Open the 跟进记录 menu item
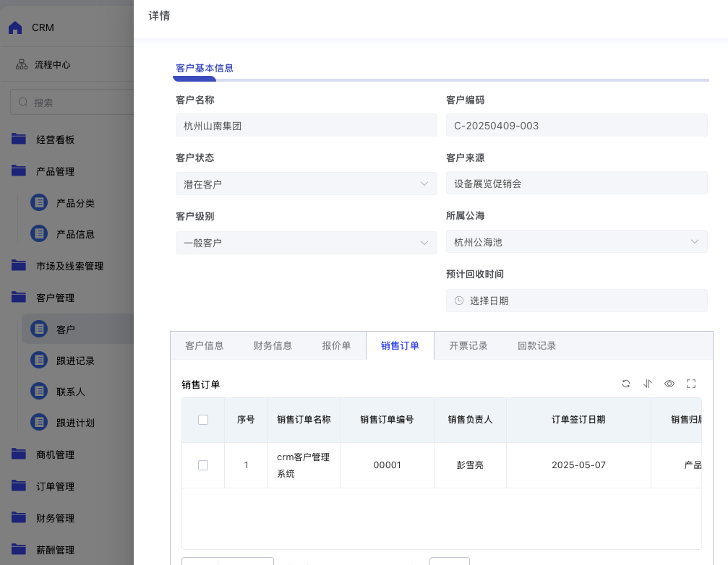 [75, 361]
